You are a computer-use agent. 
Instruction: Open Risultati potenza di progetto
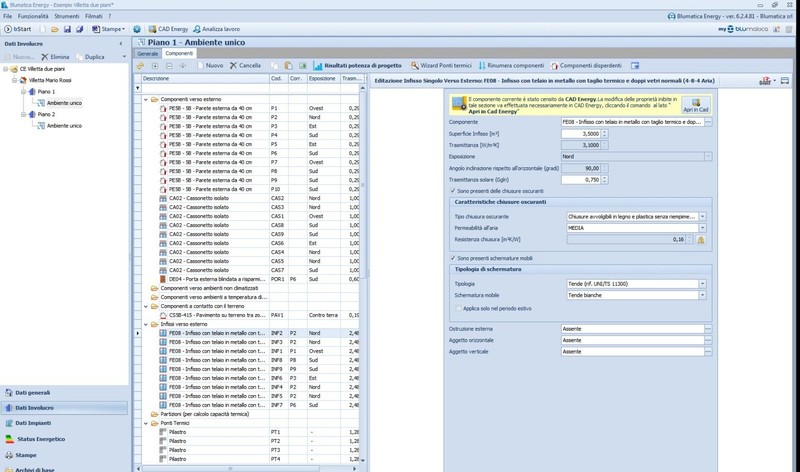pos(358,66)
